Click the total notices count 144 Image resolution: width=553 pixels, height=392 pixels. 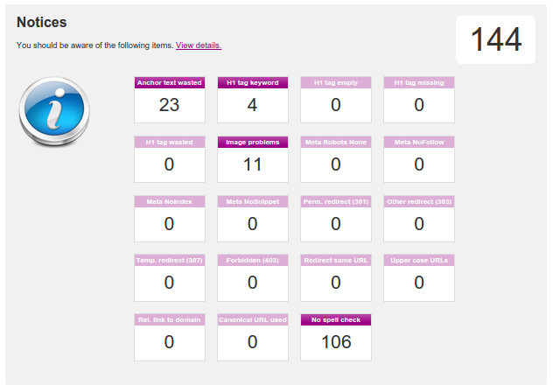tap(495, 39)
